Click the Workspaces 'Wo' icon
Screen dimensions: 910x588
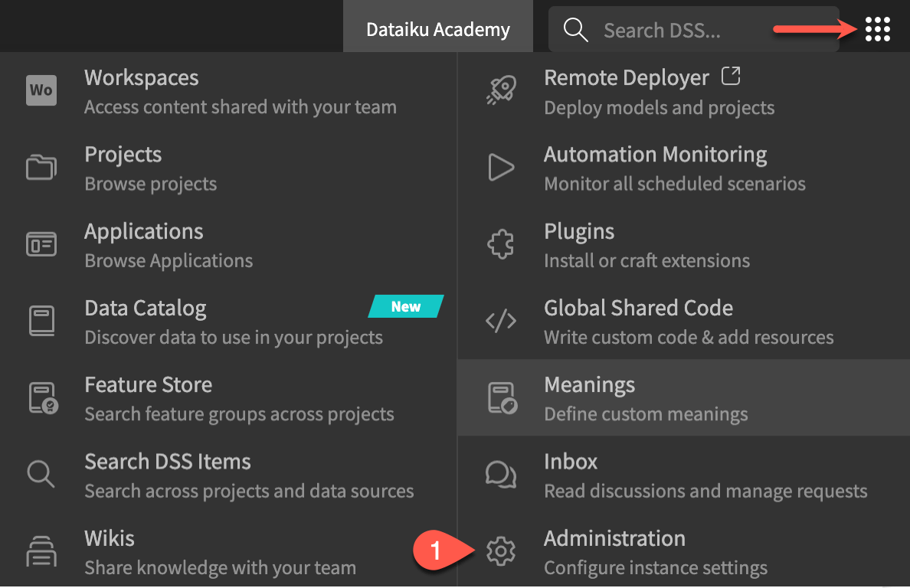41,90
